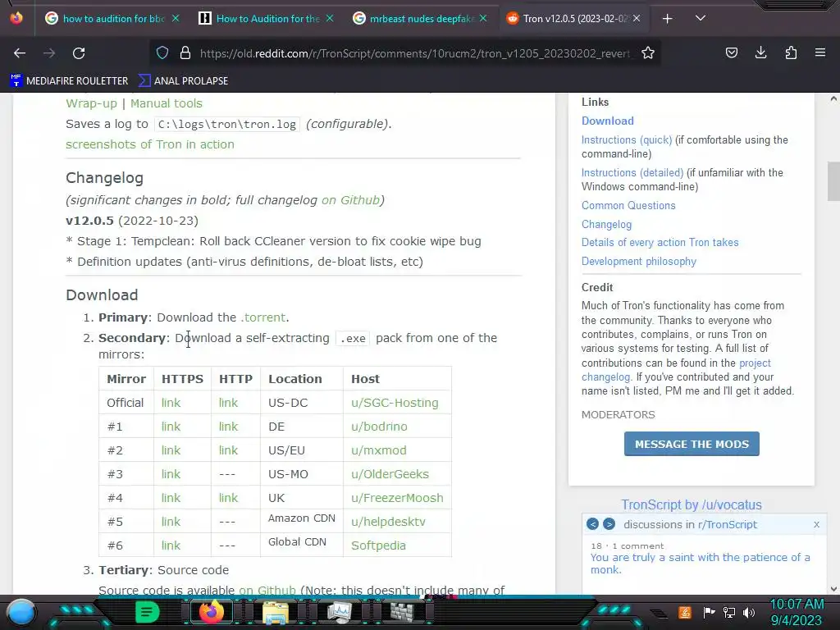This screenshot has width=840, height=630.
Task: Open the extensions puzzle icon
Action: (791, 52)
